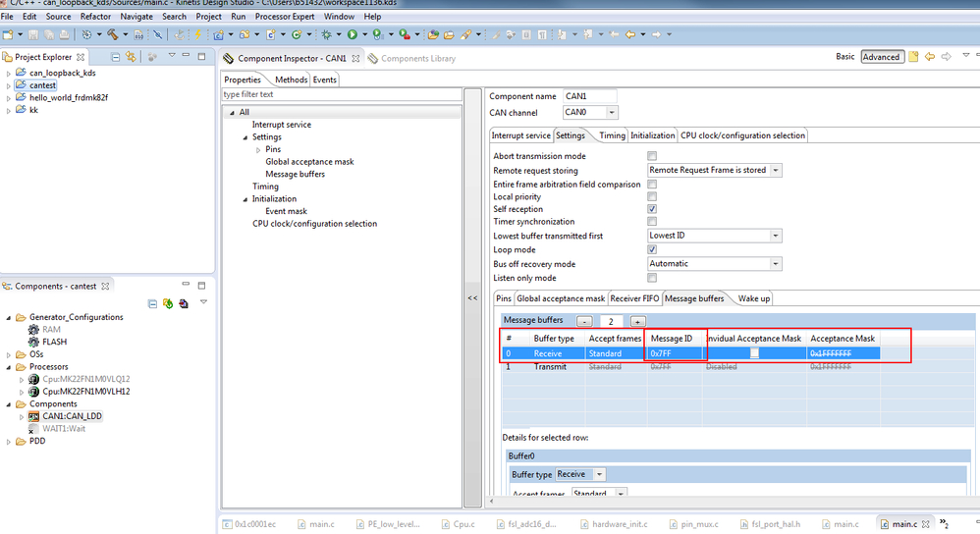Uncheck the Self reception checkbox
This screenshot has height=534, width=980.
click(x=652, y=209)
